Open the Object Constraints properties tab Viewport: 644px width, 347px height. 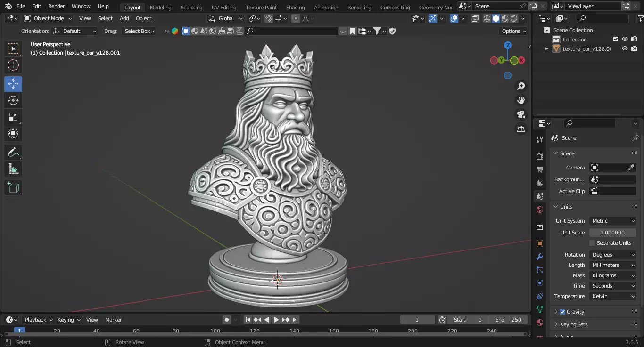click(x=540, y=296)
